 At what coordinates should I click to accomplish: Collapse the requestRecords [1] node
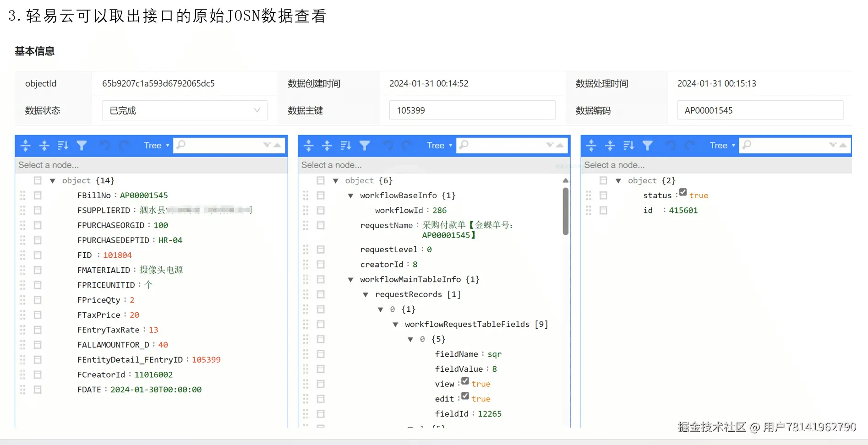click(366, 295)
